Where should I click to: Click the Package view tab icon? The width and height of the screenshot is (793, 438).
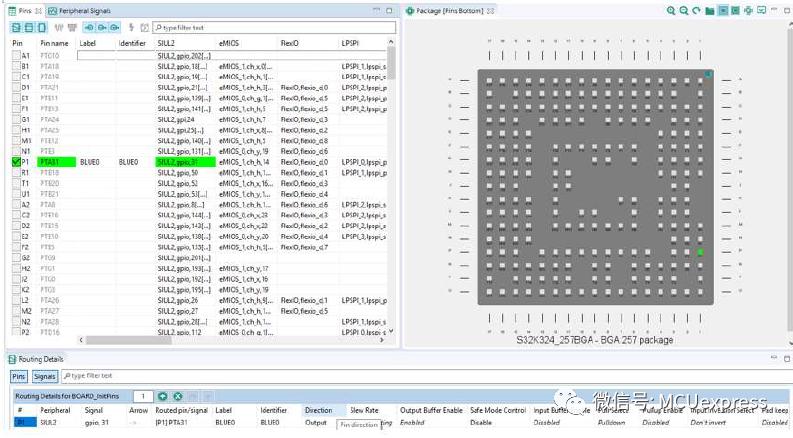tap(410, 11)
